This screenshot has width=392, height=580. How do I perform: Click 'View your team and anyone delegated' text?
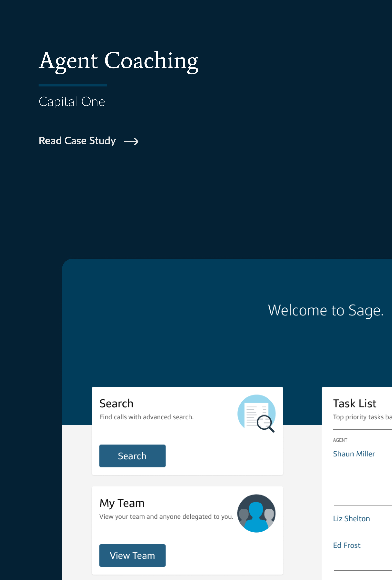point(166,517)
